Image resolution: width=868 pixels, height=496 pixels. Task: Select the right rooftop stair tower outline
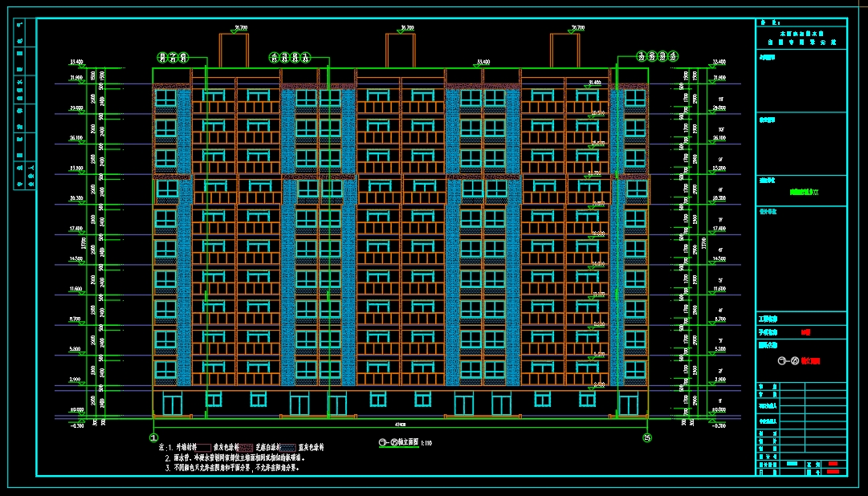coord(564,50)
